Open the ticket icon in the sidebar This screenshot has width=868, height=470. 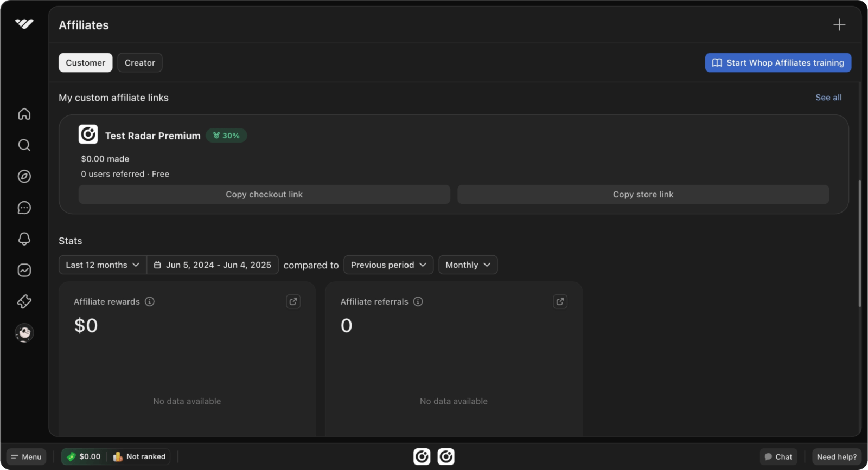tap(24, 301)
